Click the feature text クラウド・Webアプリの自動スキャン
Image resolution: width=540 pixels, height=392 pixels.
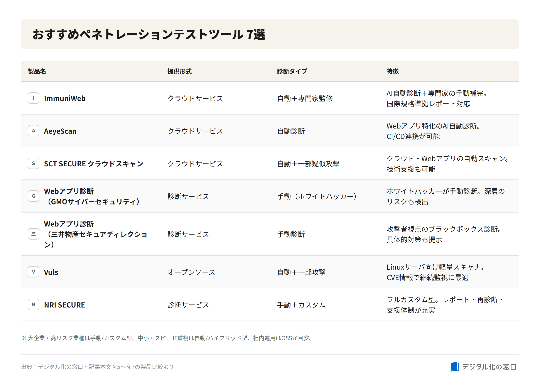coord(448,164)
